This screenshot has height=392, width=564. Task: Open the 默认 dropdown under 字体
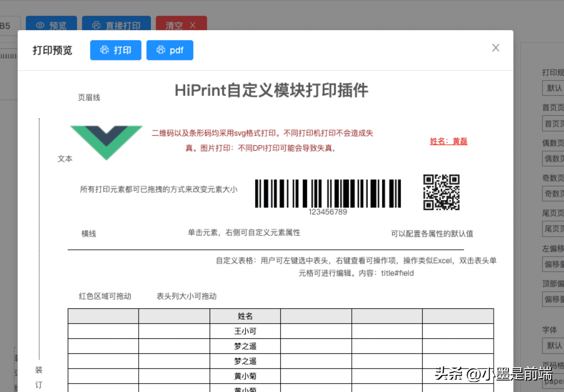coord(553,345)
